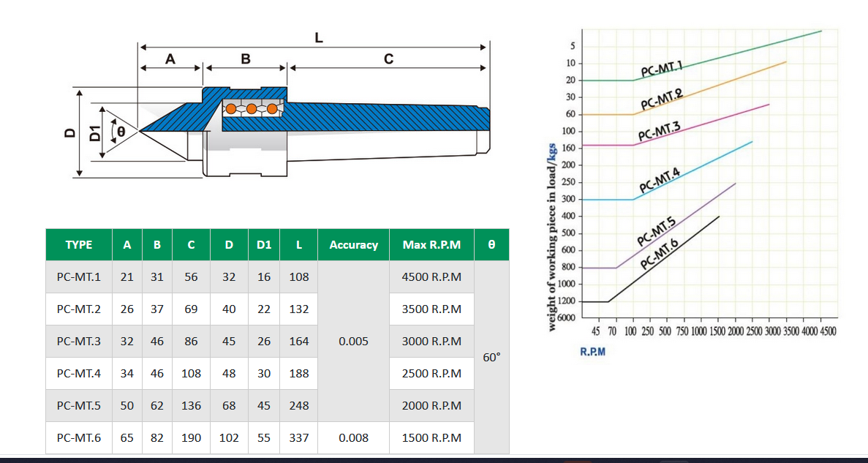
Task: Click the θ header cell in the table
Action: (491, 245)
